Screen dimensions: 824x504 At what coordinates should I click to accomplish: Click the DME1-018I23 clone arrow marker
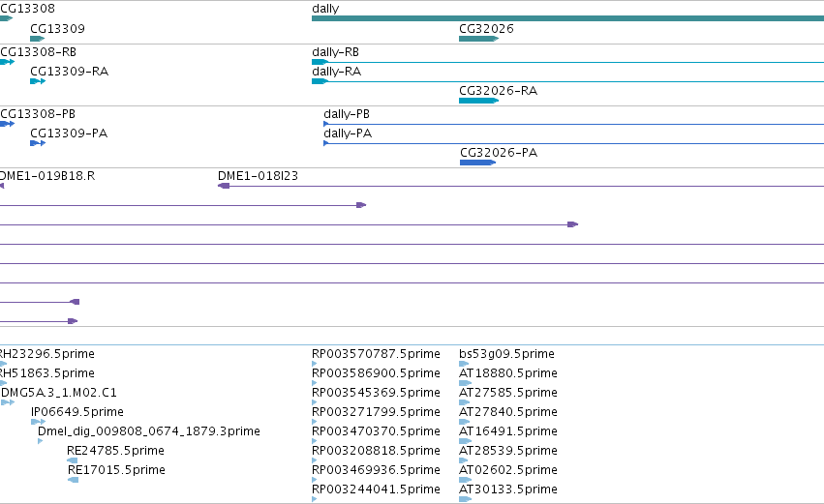coord(224,186)
